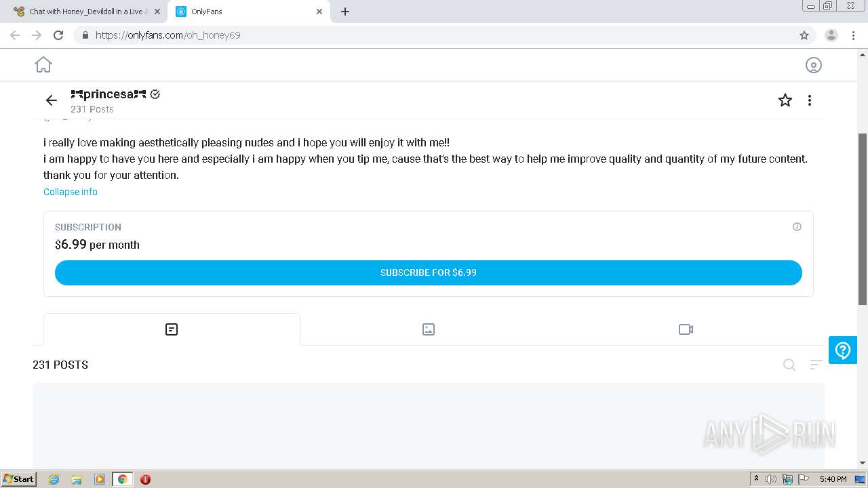
Task: Click scrollbar down arrow
Action: pyautogui.click(x=863, y=463)
